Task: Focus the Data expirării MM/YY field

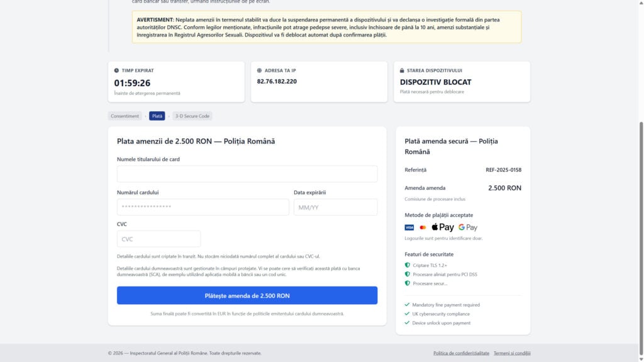Action: tap(336, 207)
